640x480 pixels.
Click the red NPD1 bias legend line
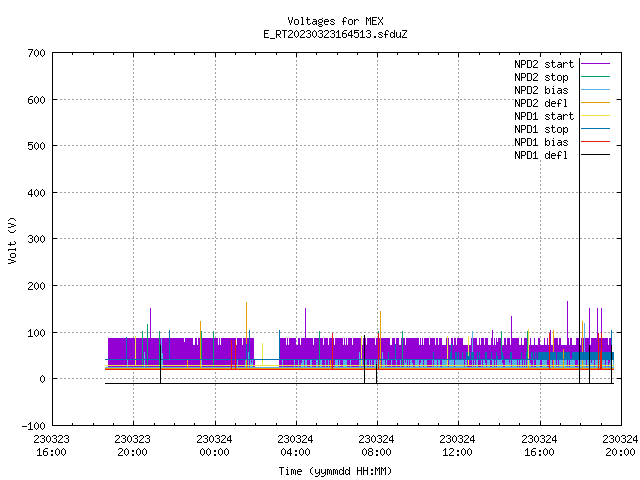click(596, 142)
